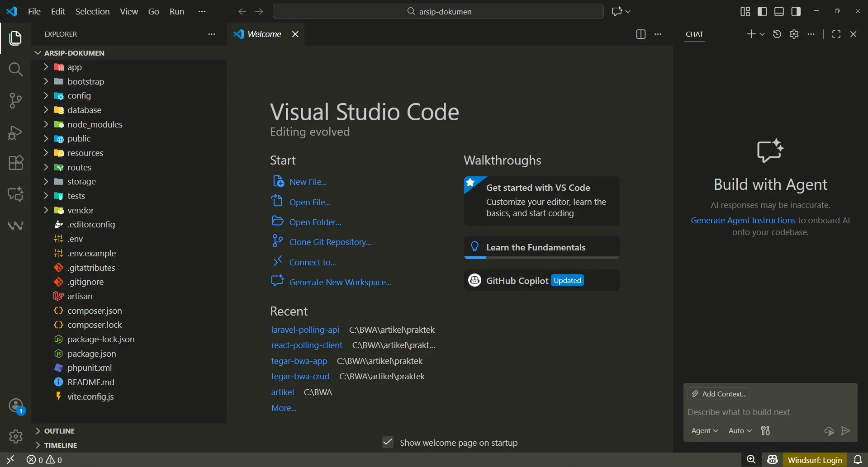Expand the OUTLINE section

(x=59, y=431)
